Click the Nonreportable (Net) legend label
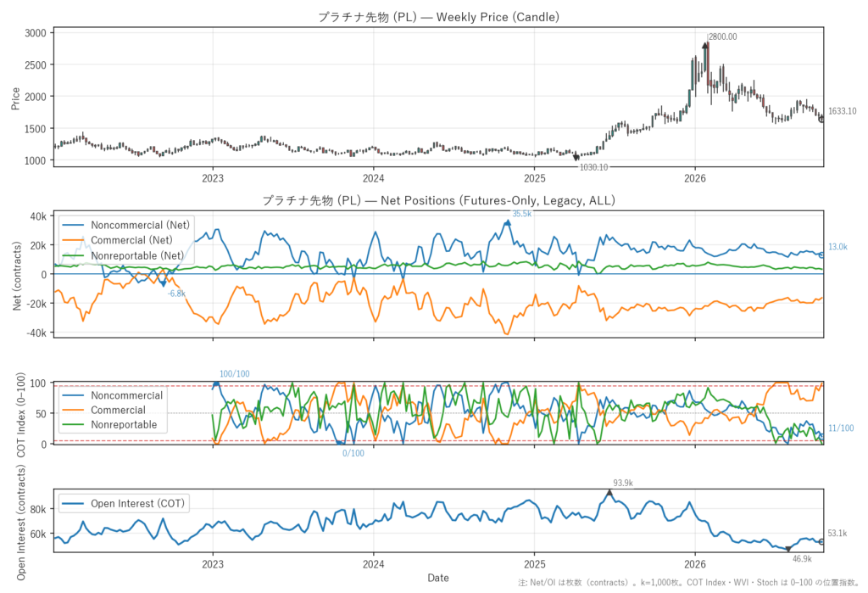Image resolution: width=868 pixels, height=593 pixels. tap(137, 255)
